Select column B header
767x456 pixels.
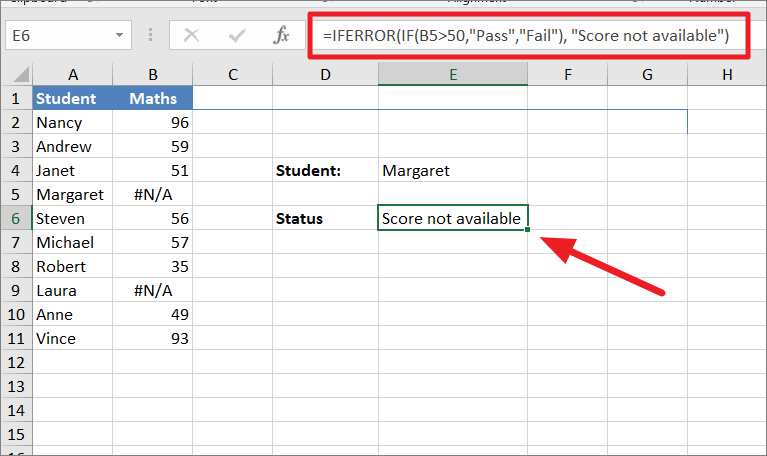[153, 75]
